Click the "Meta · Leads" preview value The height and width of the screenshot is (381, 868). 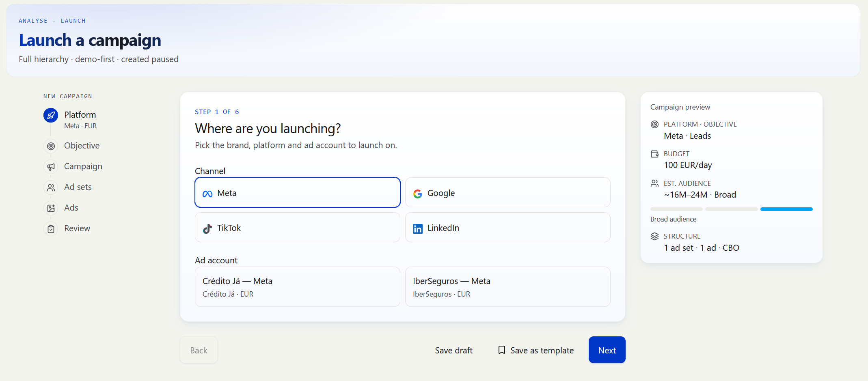[687, 136]
